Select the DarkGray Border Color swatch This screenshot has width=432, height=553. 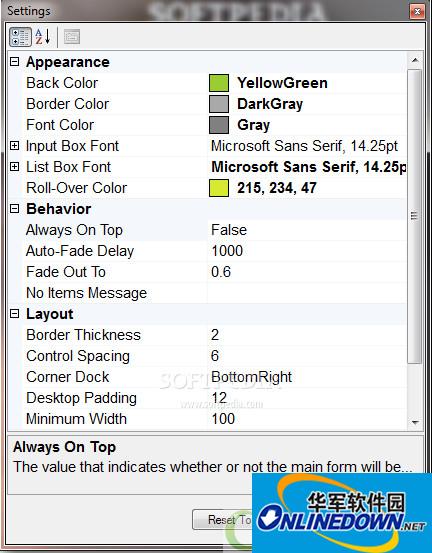click(x=219, y=104)
